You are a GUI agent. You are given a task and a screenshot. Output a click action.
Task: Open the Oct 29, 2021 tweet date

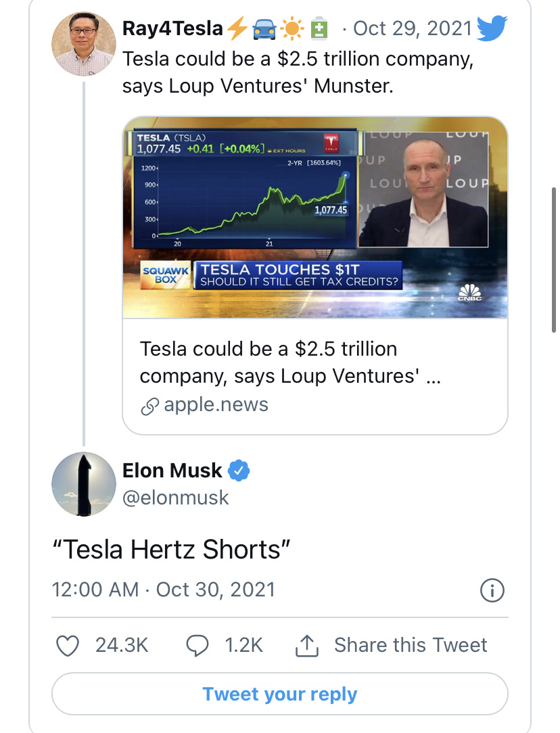[412, 28]
